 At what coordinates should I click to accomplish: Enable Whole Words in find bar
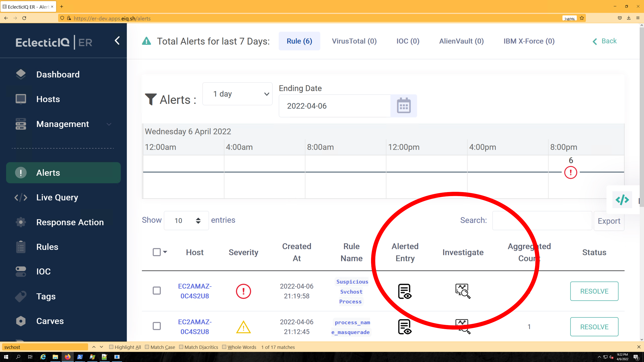tap(224, 347)
